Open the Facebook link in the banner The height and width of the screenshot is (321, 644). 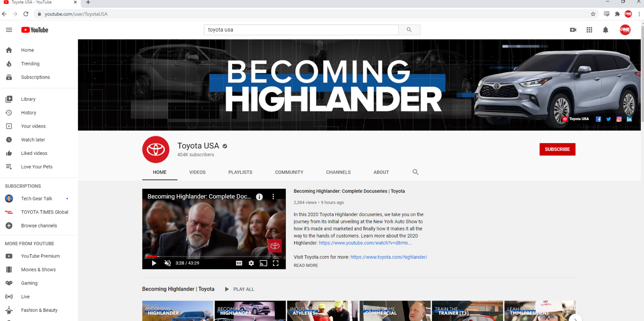point(598,119)
